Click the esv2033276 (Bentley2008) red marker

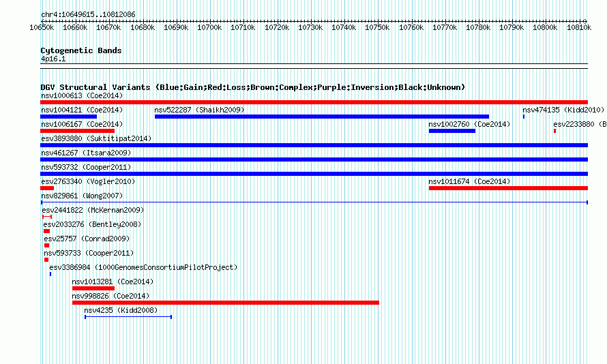pos(47,231)
